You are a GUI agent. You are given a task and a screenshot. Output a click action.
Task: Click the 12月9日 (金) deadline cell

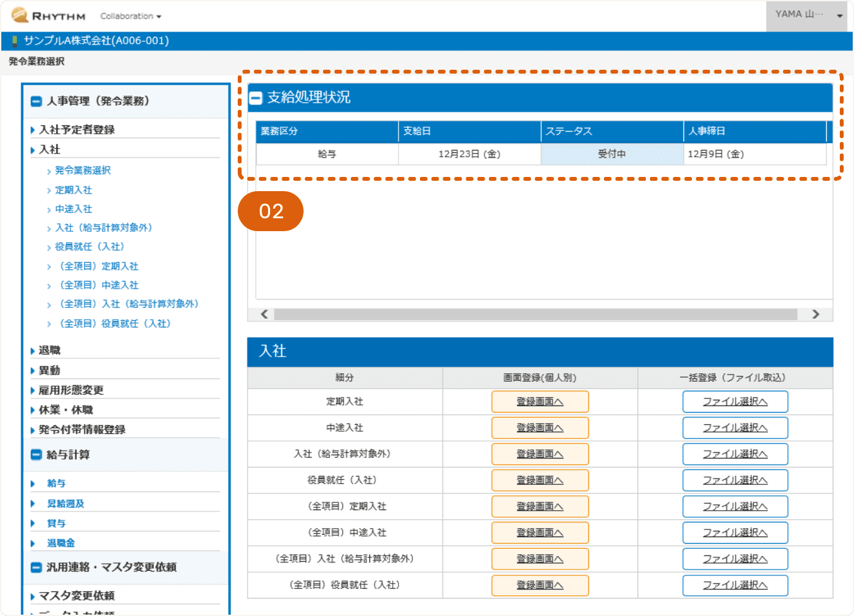click(x=755, y=154)
